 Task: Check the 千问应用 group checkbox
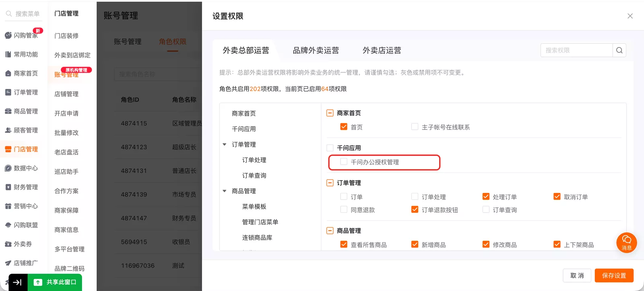click(x=330, y=148)
